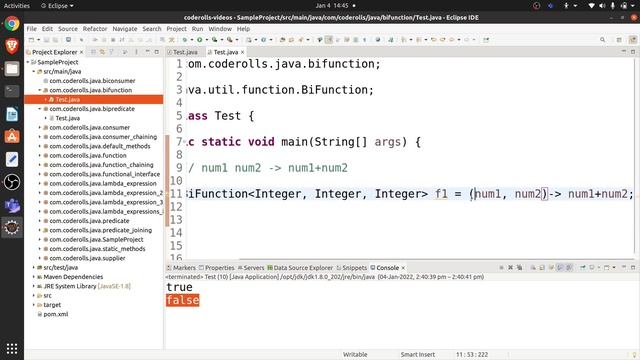Image resolution: width=640 pixels, height=360 pixels.
Task: Switch to the Markers tab
Action: (181, 268)
